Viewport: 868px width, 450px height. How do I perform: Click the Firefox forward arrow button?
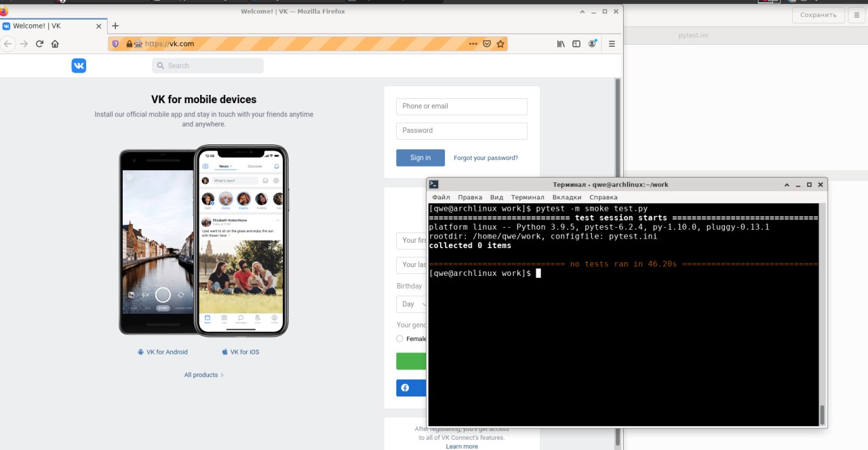tap(24, 43)
